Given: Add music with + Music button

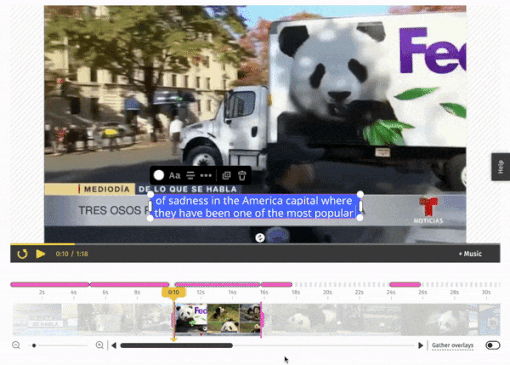Looking at the screenshot, I should pyautogui.click(x=470, y=254).
